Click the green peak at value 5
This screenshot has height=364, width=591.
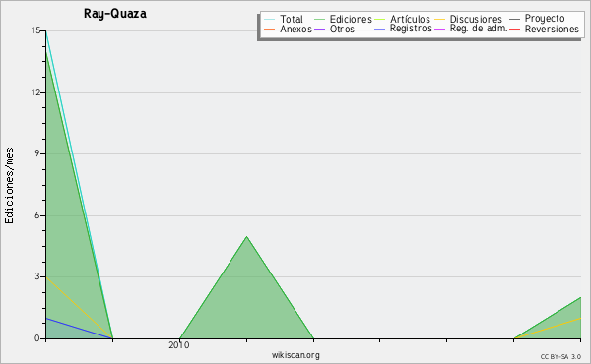(x=246, y=237)
